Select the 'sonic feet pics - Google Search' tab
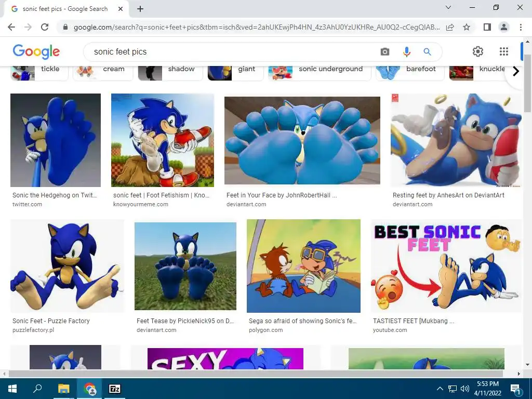The width and height of the screenshot is (532, 399). point(66,9)
